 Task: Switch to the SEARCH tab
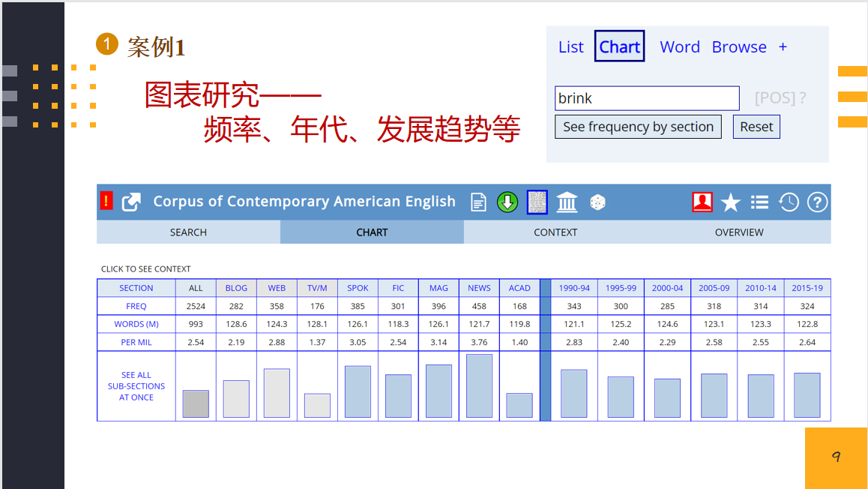click(188, 232)
